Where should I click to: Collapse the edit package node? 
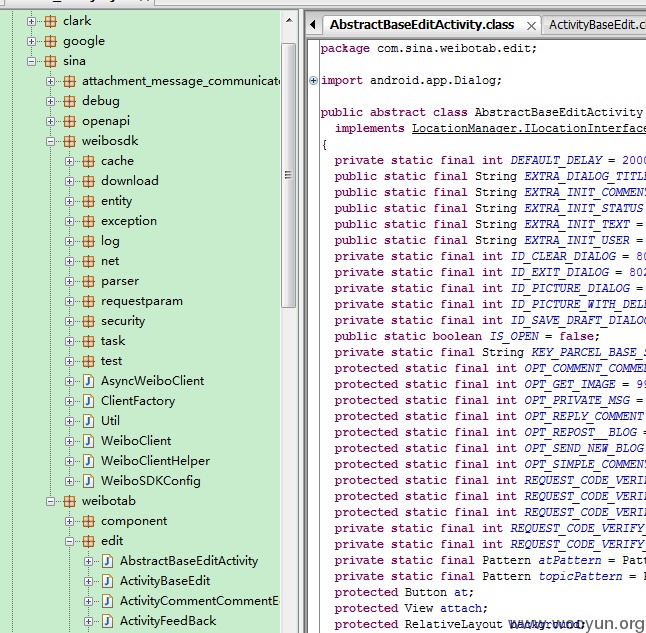click(69, 542)
